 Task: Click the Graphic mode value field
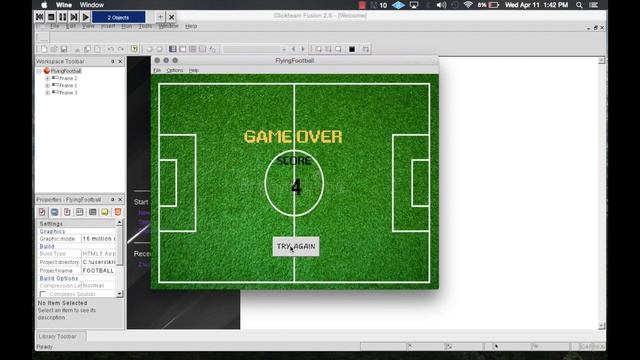(x=98, y=239)
